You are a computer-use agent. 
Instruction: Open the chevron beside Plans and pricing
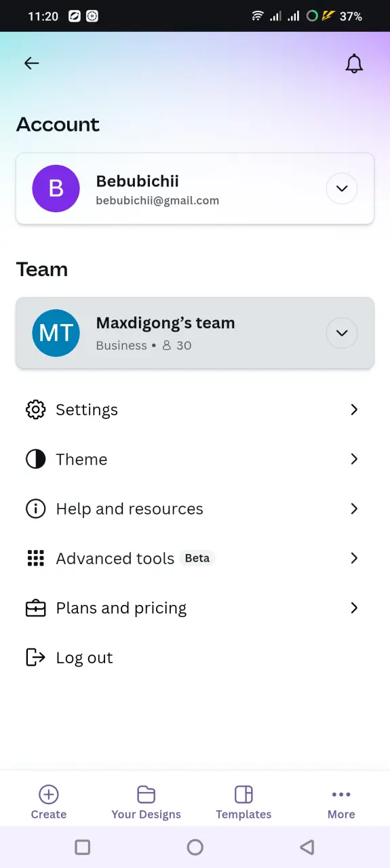pyautogui.click(x=354, y=608)
